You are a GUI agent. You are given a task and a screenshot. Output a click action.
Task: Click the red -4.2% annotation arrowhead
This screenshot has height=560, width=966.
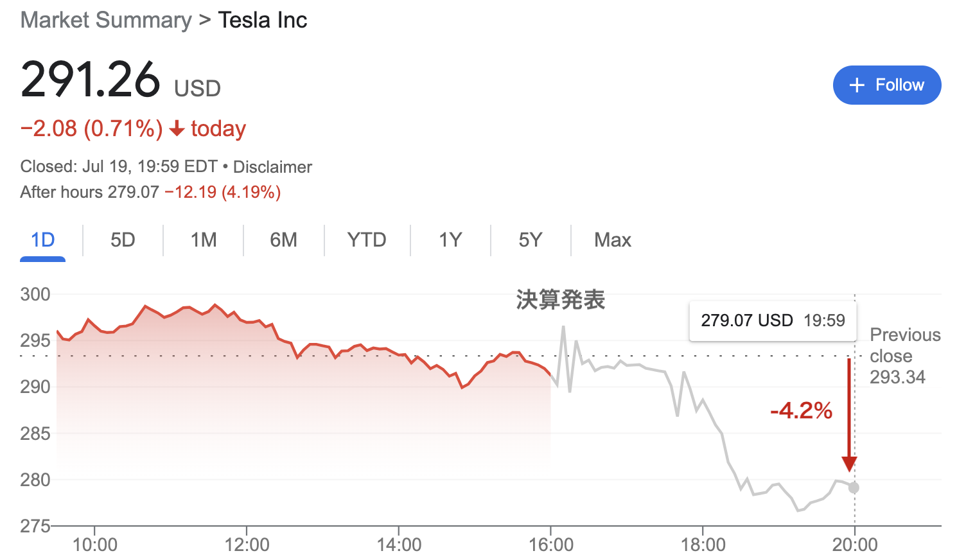tap(849, 464)
